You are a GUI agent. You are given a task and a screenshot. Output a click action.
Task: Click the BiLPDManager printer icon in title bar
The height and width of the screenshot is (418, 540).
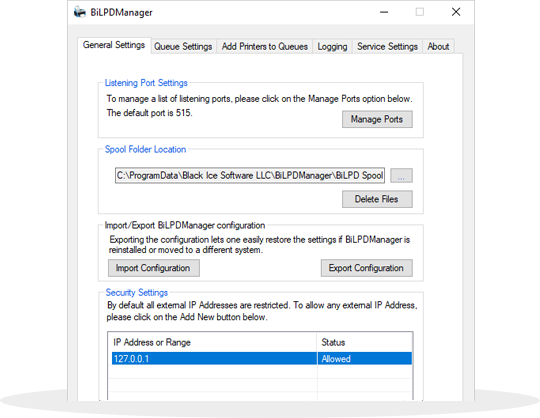click(x=80, y=12)
